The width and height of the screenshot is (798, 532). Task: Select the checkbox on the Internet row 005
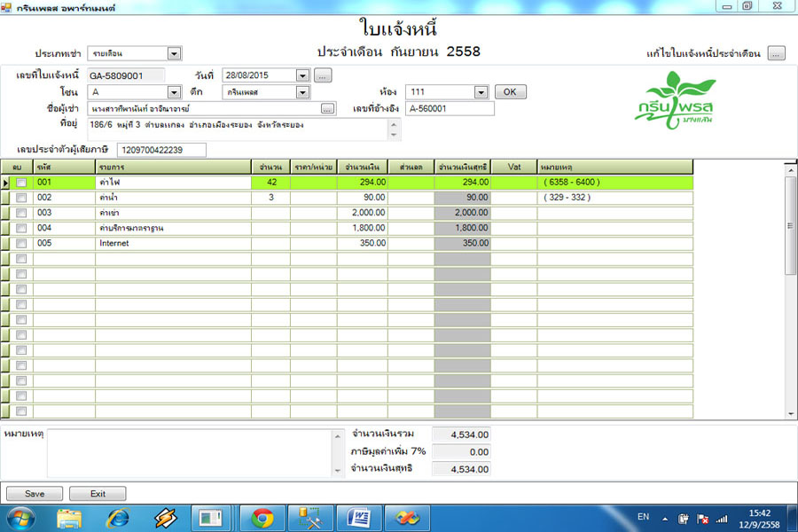[21, 243]
